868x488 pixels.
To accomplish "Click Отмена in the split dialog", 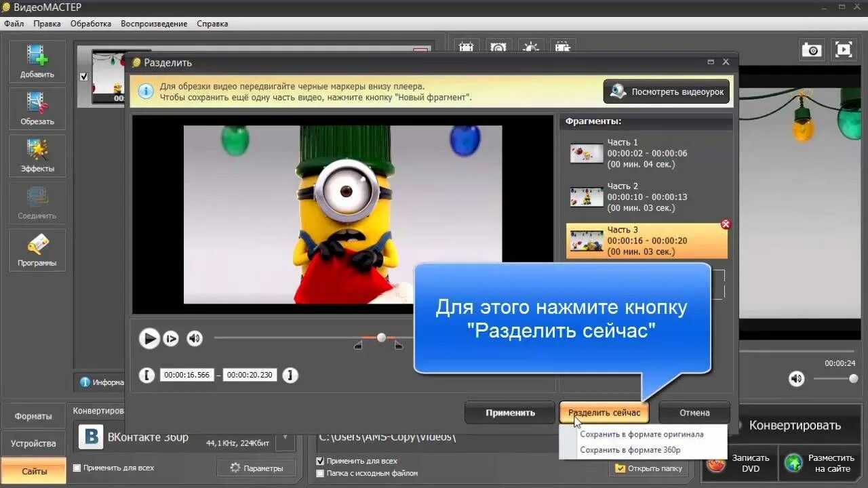I will point(694,412).
